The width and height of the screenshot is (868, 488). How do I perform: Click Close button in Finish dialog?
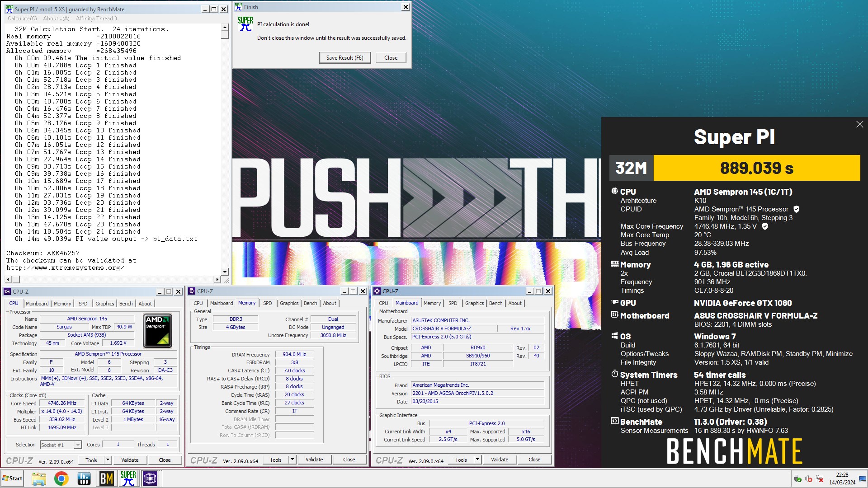pyautogui.click(x=391, y=58)
